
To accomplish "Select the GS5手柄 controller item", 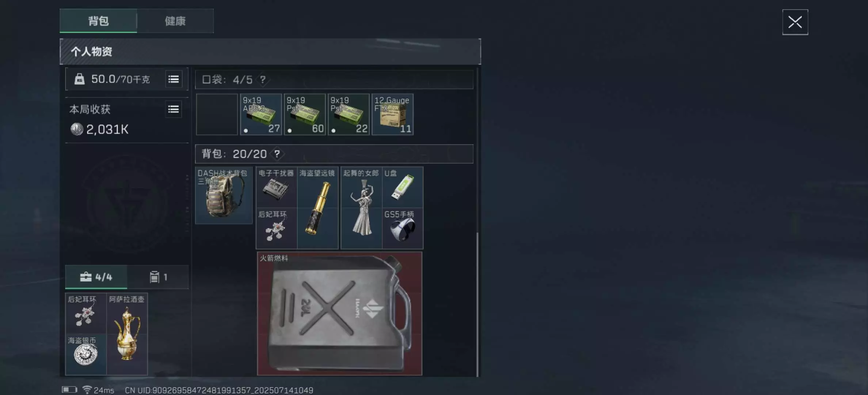I will (403, 229).
